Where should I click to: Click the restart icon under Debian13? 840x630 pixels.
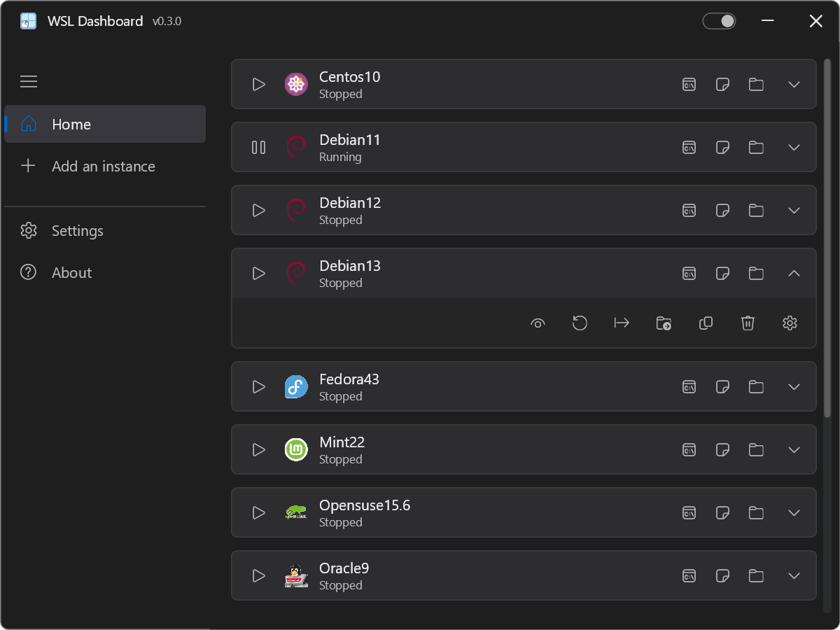coord(580,323)
